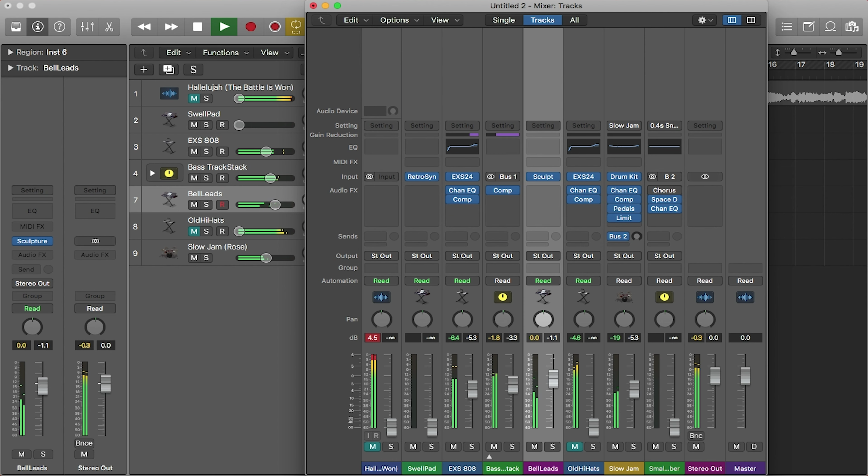
Task: Select the Tracks tab in Mixer
Action: (x=541, y=20)
